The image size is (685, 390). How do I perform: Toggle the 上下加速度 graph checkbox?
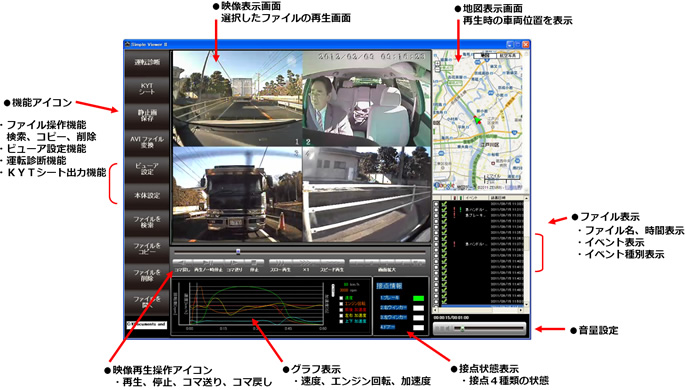341,321
